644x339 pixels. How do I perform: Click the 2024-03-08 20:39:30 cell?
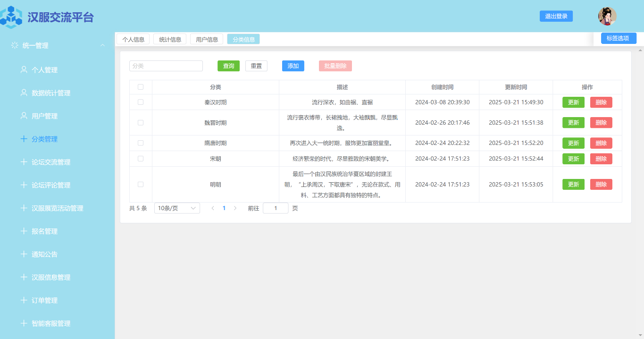click(442, 102)
